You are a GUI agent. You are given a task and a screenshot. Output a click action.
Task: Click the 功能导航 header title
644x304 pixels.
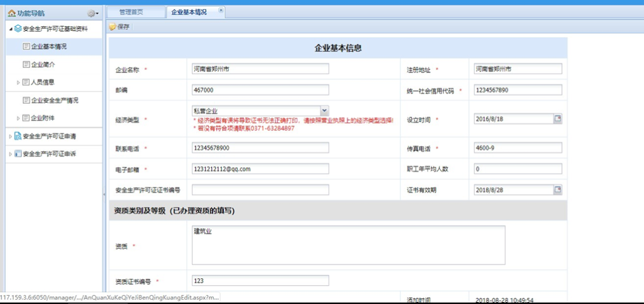pyautogui.click(x=31, y=14)
